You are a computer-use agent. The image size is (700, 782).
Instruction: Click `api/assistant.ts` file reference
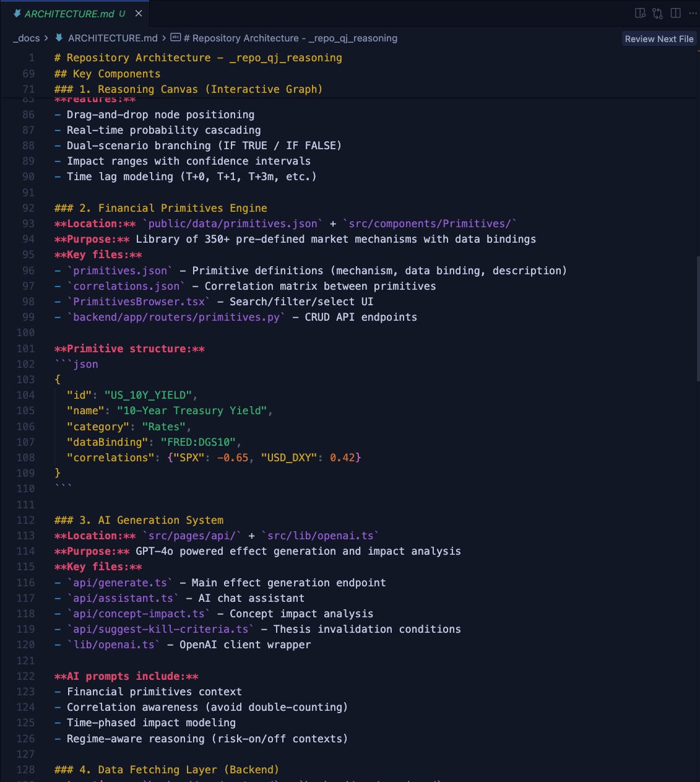[x=123, y=598]
